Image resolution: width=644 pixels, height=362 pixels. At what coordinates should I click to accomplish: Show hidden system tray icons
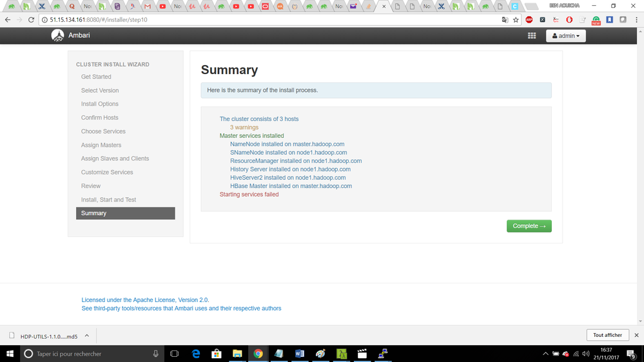point(545,354)
